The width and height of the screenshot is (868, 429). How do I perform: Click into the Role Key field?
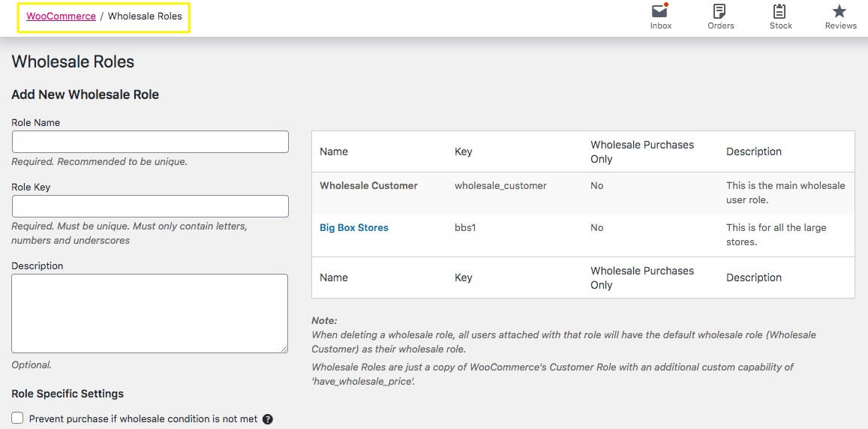pos(150,206)
